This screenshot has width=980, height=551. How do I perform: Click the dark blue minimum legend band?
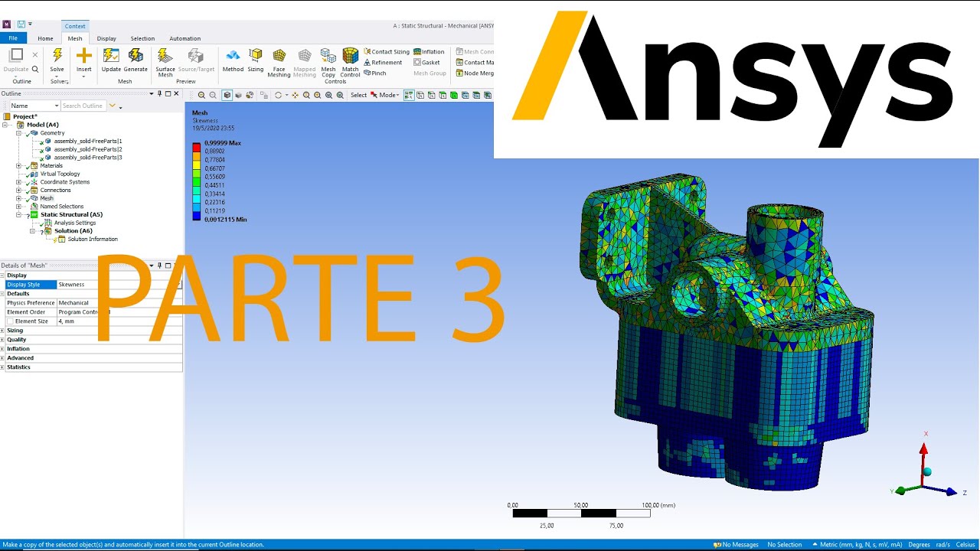pyautogui.click(x=197, y=217)
